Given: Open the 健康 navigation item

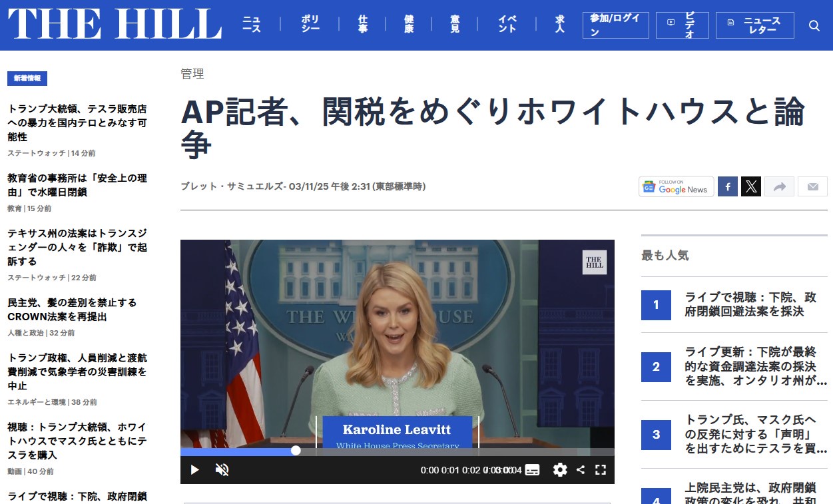Looking at the screenshot, I should [x=409, y=25].
